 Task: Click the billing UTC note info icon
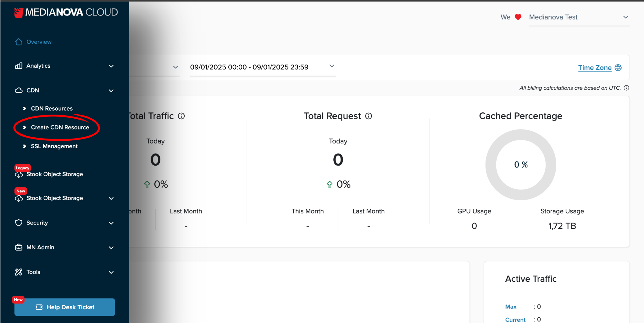click(626, 88)
